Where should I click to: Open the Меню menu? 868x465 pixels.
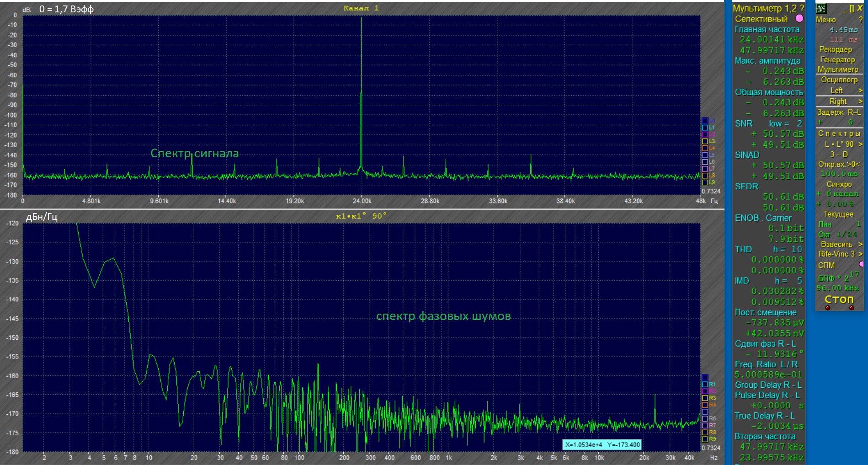[x=826, y=20]
